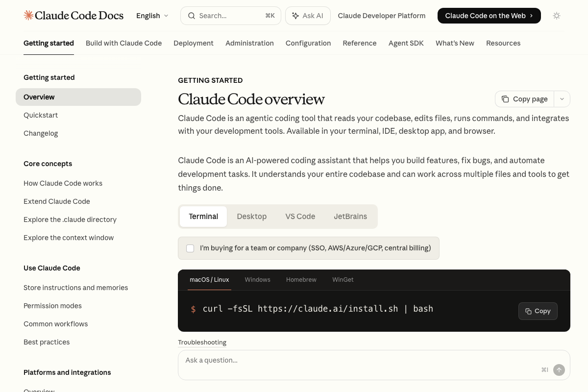Screen dimensions: 588x392
Task: Click the Ask a question input field
Action: pyautogui.click(x=294, y=360)
